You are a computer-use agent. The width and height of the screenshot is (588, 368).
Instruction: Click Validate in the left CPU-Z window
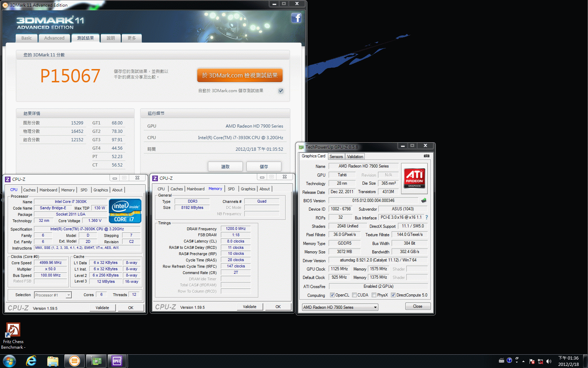tap(102, 308)
